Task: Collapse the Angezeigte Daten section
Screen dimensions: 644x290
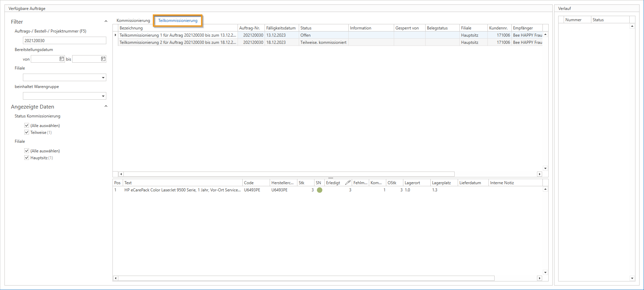Action: point(106,106)
